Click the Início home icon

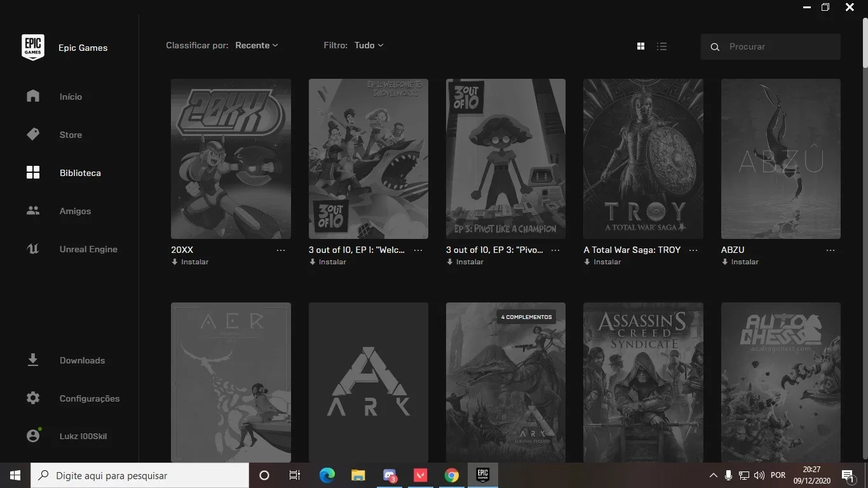click(x=33, y=96)
